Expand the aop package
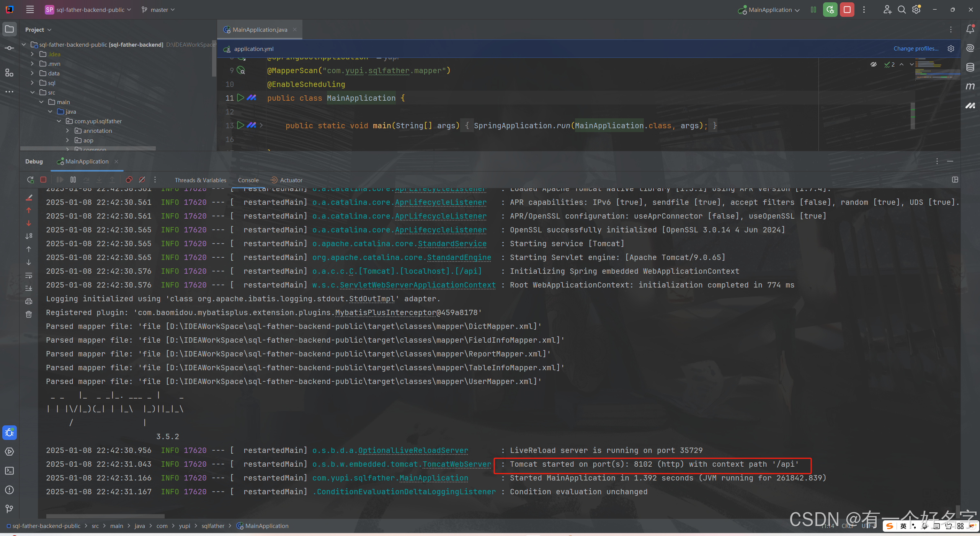Image resolution: width=980 pixels, height=536 pixels. pyautogui.click(x=68, y=140)
